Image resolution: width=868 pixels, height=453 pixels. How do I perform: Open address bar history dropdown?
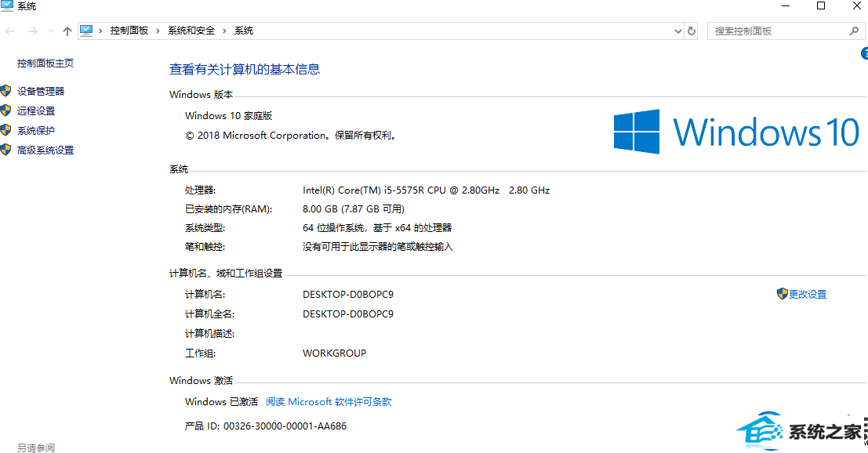[x=677, y=31]
